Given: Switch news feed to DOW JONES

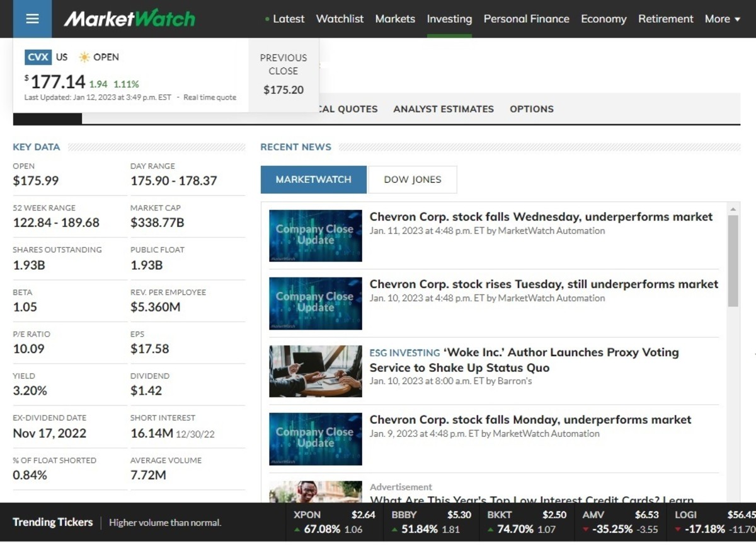Looking at the screenshot, I should coord(413,179).
